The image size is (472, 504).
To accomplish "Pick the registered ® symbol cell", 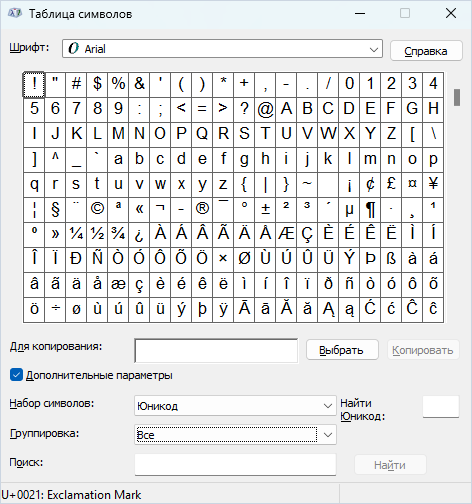I will pyautogui.click(x=202, y=210).
